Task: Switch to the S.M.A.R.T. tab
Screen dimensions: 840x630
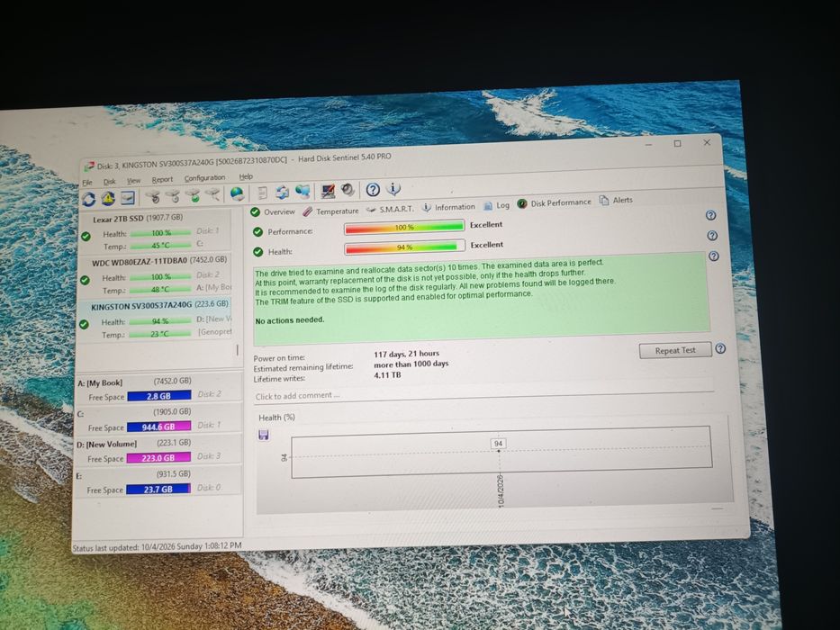Action: tap(390, 209)
